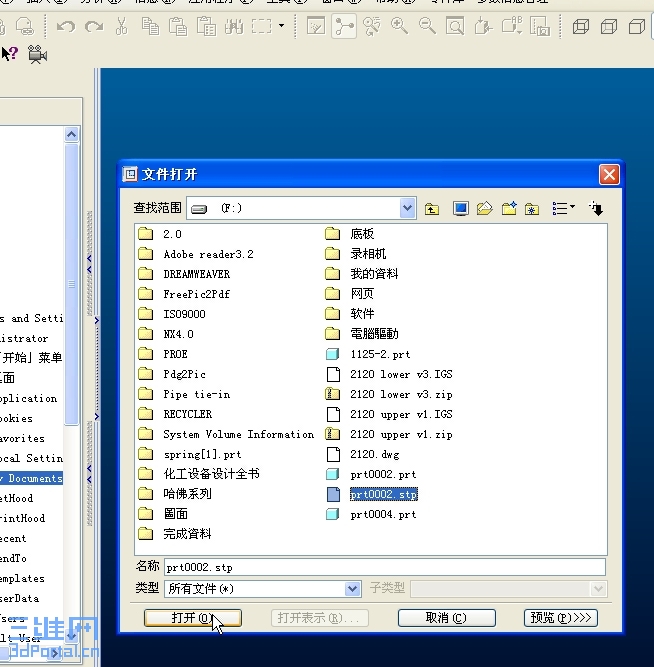Open the selection box dropdown arrow
This screenshot has height=667, width=654.
pyautogui.click(x=281, y=26)
